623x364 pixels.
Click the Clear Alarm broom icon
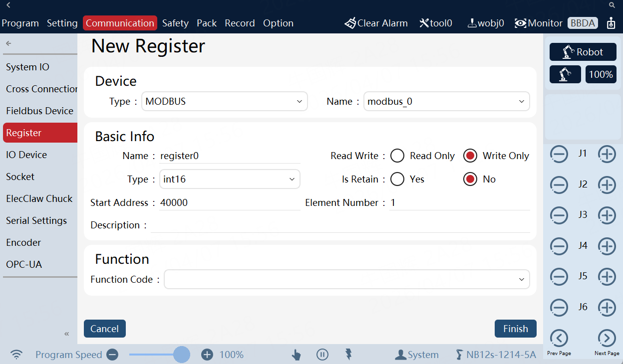[350, 23]
